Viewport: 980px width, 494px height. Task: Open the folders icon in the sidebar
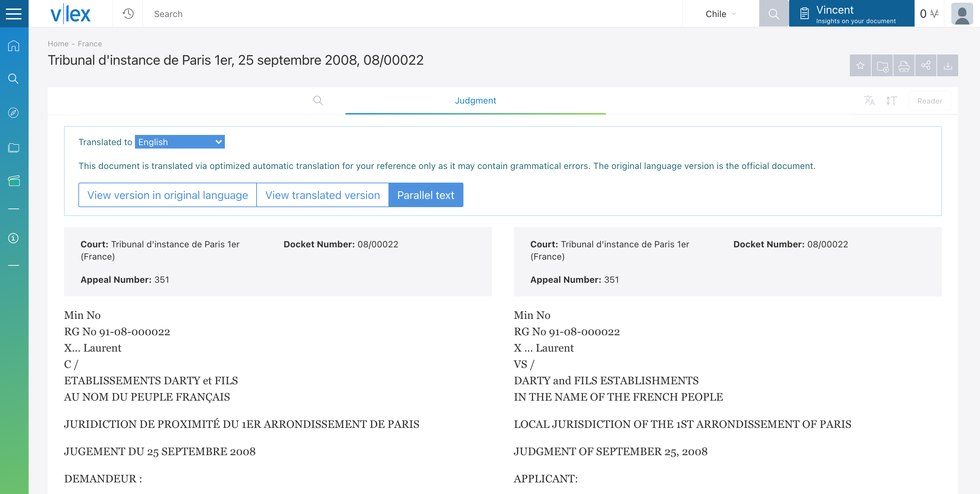click(x=14, y=148)
